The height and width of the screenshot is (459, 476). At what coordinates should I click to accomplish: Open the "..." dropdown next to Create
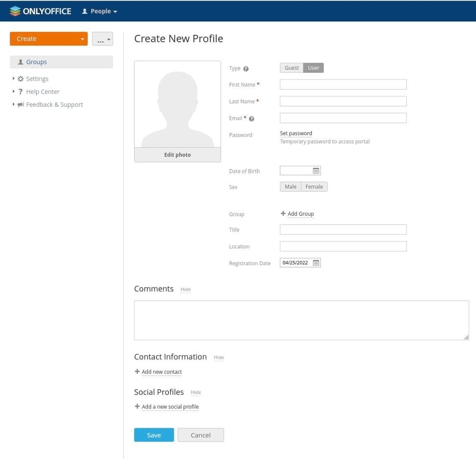pyautogui.click(x=102, y=38)
